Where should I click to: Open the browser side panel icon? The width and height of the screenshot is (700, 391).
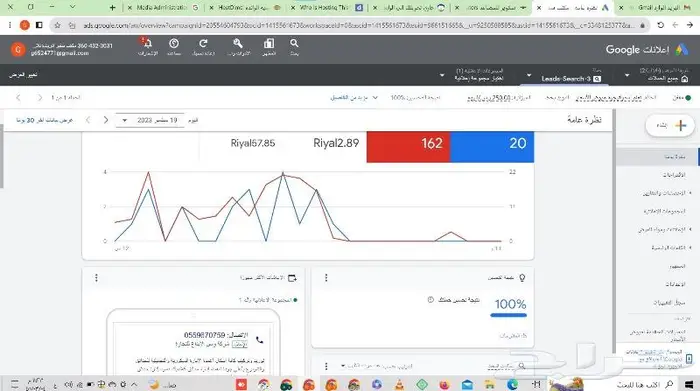tap(39, 25)
